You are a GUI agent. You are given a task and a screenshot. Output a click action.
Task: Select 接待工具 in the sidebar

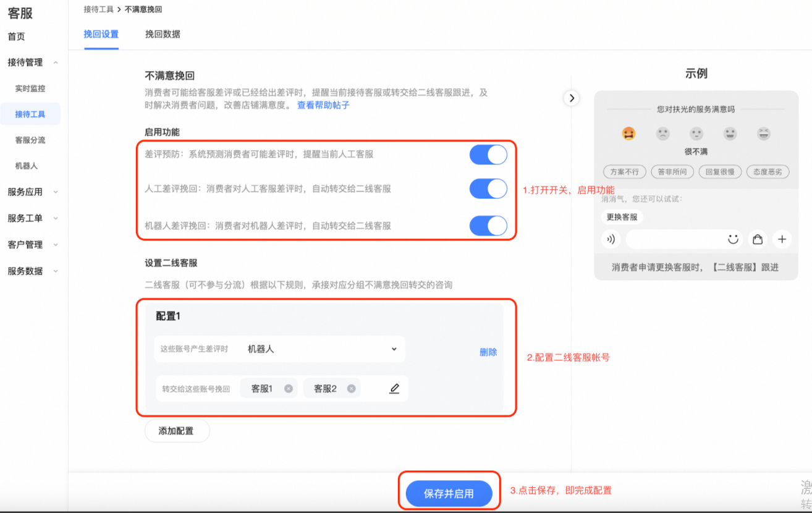pyautogui.click(x=30, y=114)
